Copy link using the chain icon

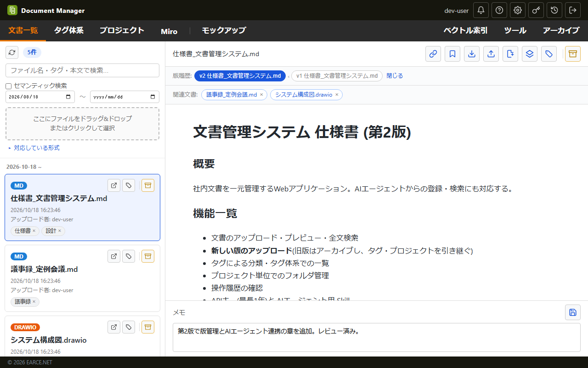pos(433,54)
